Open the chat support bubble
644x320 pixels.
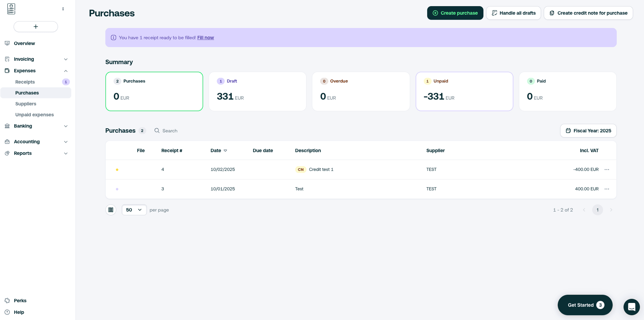[631, 307]
